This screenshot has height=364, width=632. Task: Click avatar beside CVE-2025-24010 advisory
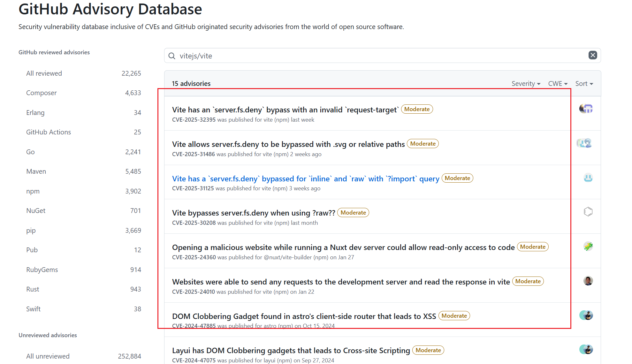pyautogui.click(x=588, y=281)
